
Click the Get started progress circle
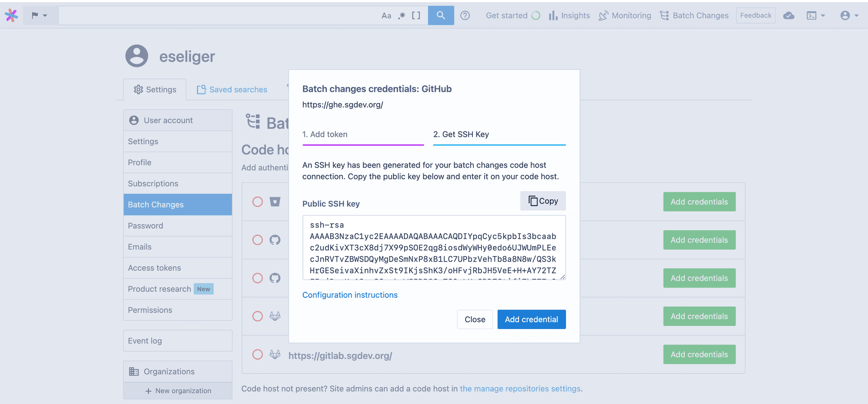pos(536,15)
